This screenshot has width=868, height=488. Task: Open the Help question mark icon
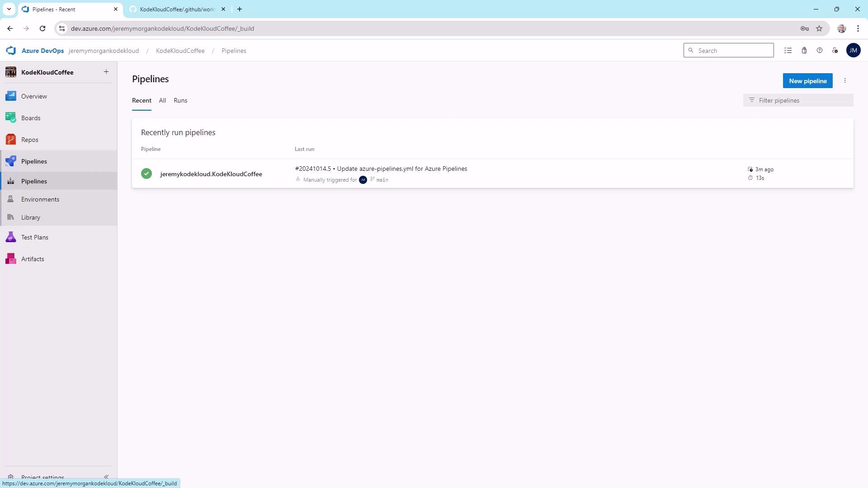coord(820,51)
